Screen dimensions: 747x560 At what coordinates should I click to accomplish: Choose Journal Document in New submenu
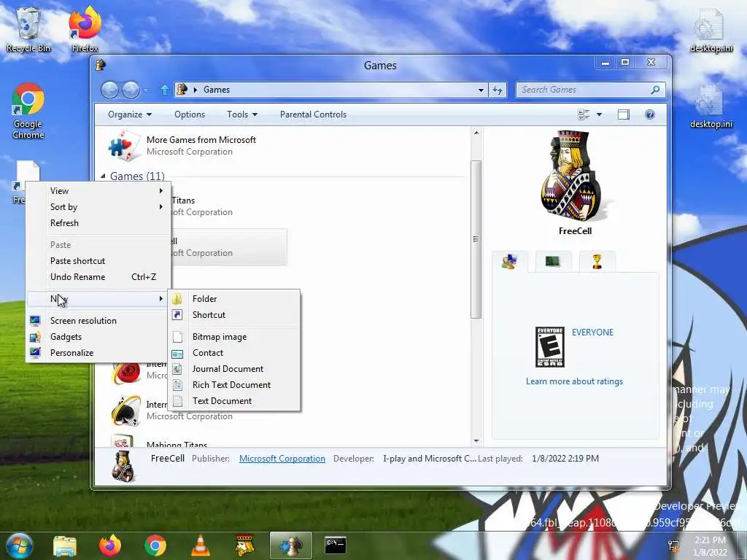pyautogui.click(x=235, y=369)
